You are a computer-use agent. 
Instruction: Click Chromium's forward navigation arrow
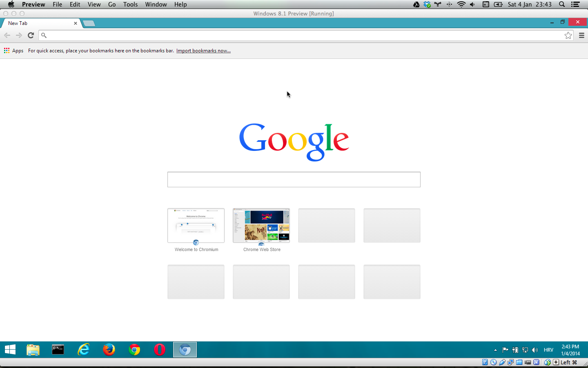[19, 35]
